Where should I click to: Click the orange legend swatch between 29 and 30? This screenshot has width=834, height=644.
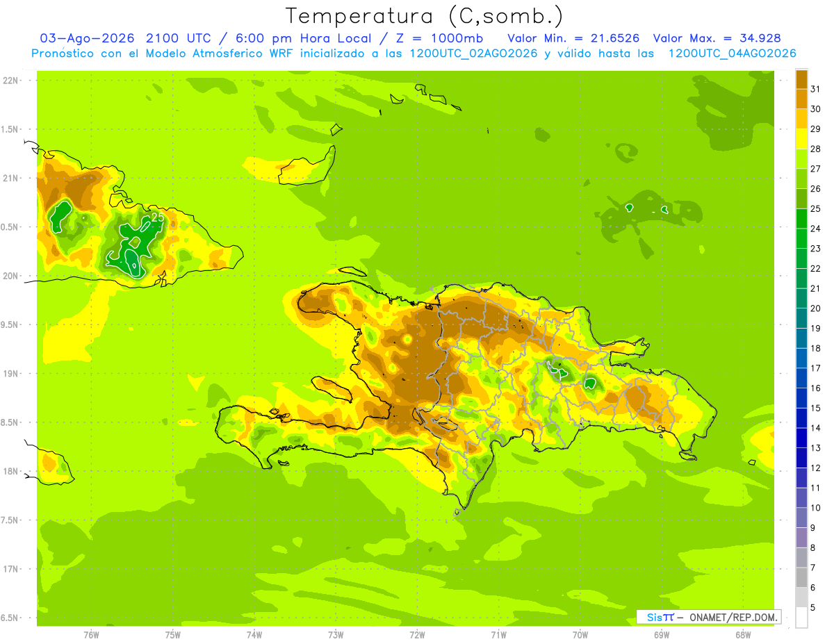coord(801,119)
